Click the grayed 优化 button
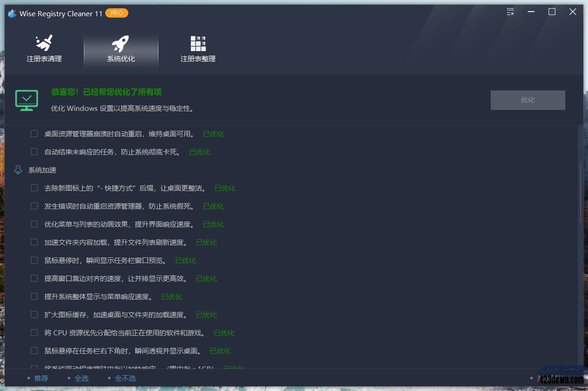Screen dimensions: 588x391 click(x=528, y=100)
